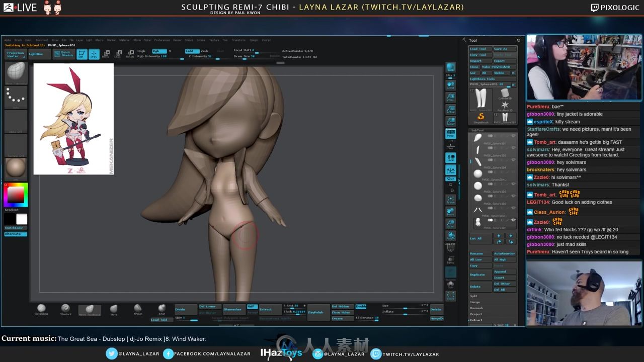Screen dimensions: 644x362
Task: Activate Edit mode button
Action: 82,54
